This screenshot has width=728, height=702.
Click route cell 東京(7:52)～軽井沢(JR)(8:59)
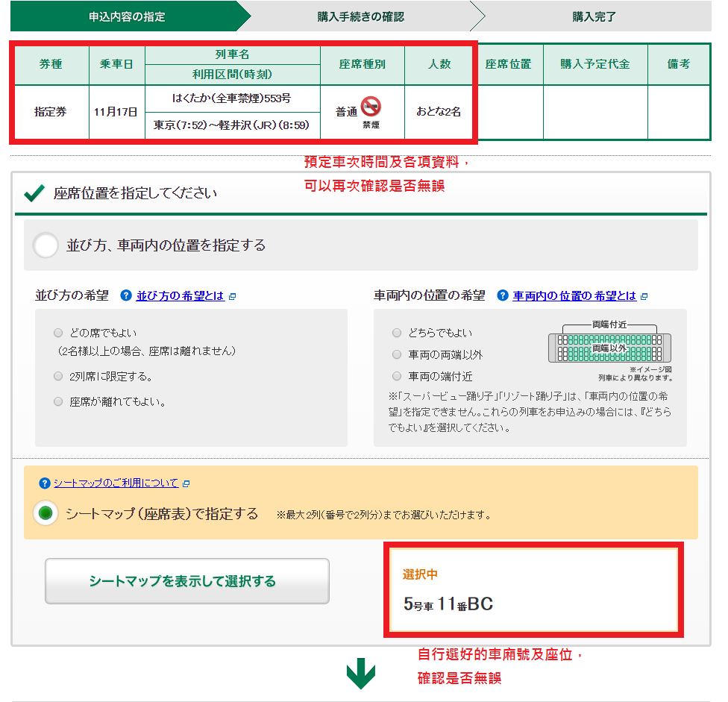(232, 125)
